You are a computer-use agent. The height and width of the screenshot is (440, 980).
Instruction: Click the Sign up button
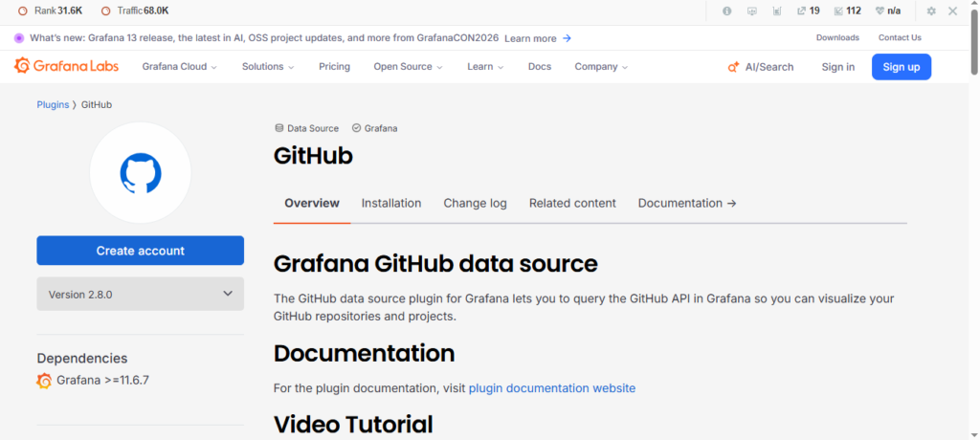(x=902, y=67)
